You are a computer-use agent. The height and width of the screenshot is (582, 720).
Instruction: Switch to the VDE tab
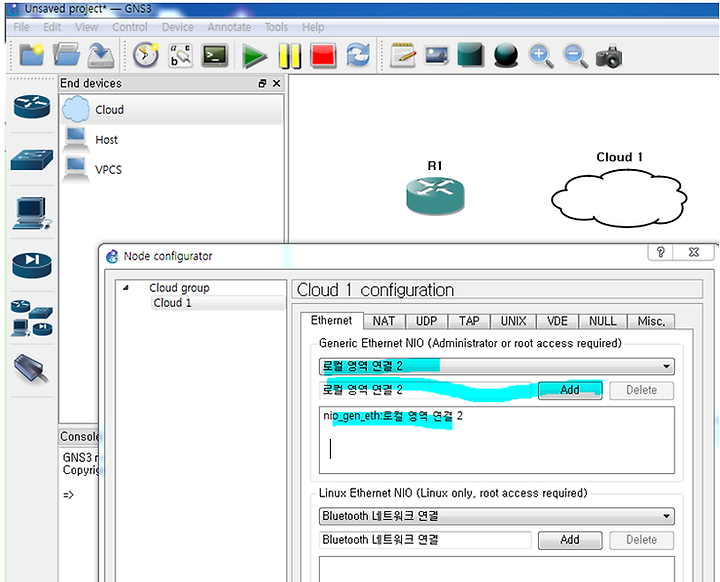557,321
